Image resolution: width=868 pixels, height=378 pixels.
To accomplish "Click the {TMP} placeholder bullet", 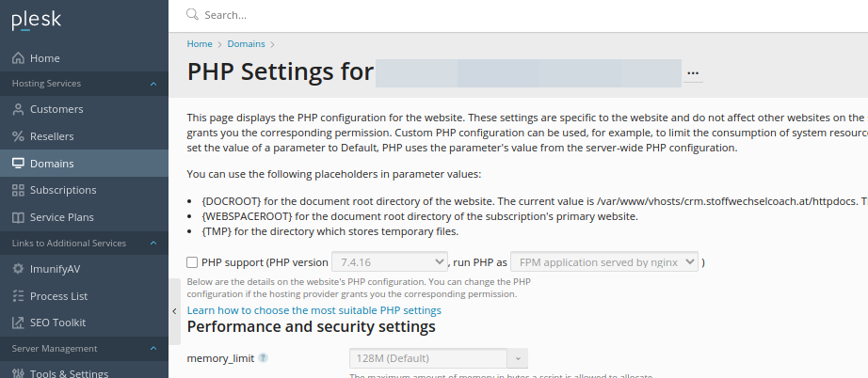I will point(331,231).
